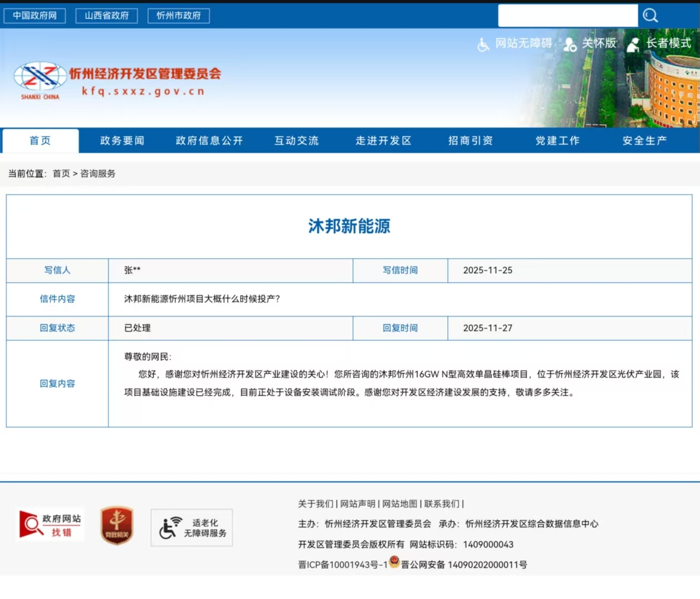Click the date 2025-11-25
700x599 pixels.
click(x=488, y=270)
